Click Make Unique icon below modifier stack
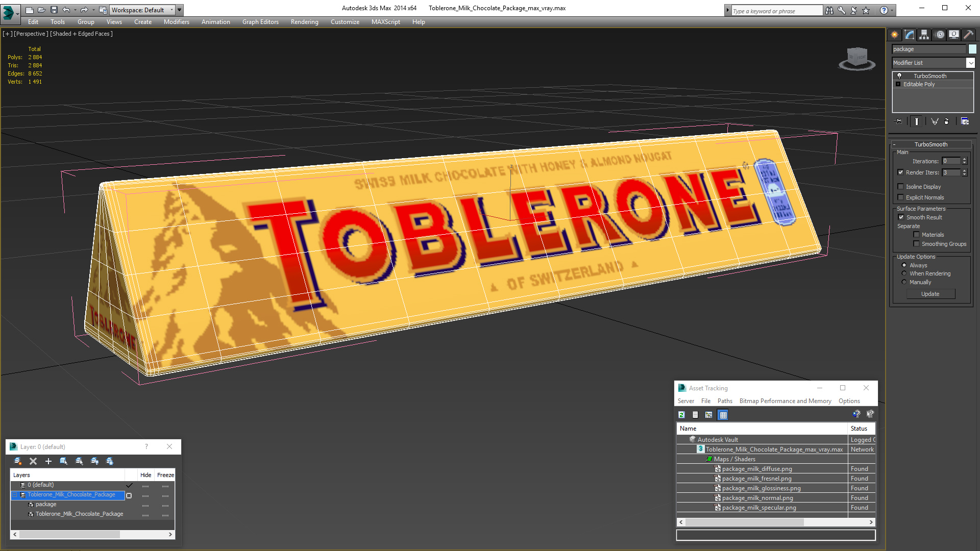The height and width of the screenshot is (551, 980). pyautogui.click(x=935, y=121)
